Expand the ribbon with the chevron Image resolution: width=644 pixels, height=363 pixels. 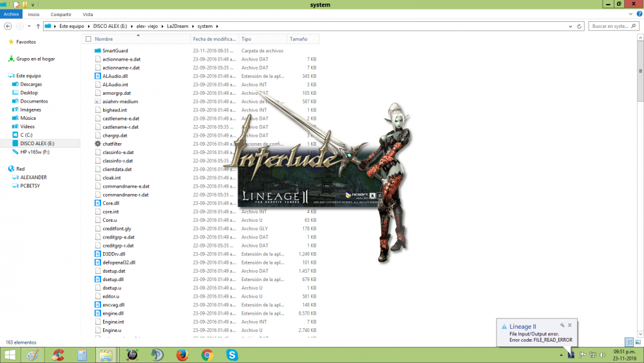point(630,14)
